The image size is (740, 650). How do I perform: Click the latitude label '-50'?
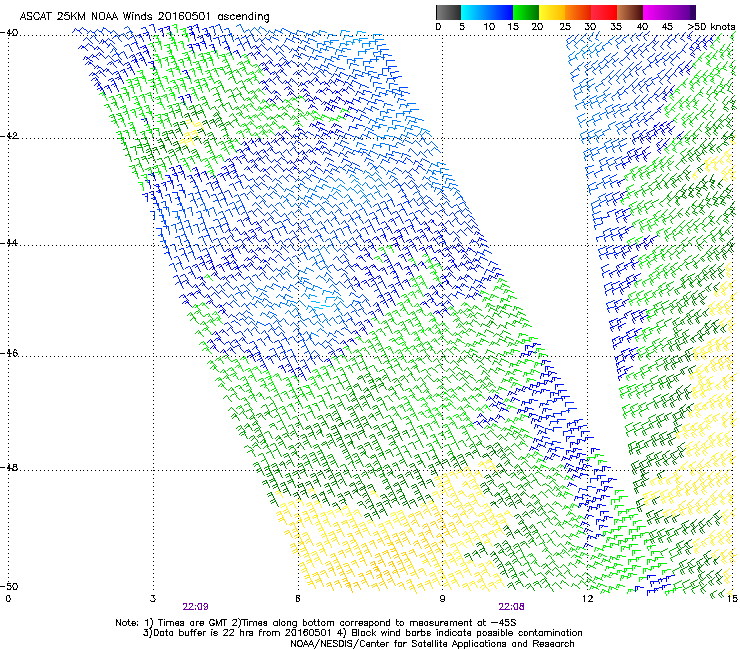[x=9, y=586]
